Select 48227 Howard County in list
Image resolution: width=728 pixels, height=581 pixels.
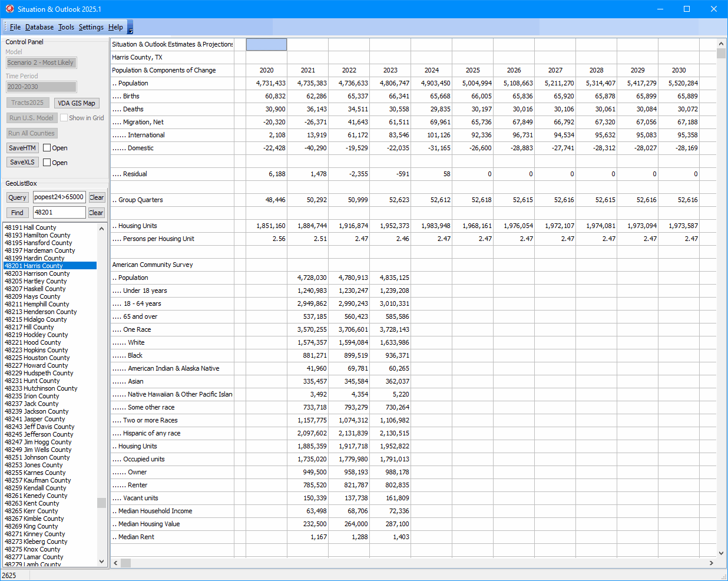click(50, 365)
